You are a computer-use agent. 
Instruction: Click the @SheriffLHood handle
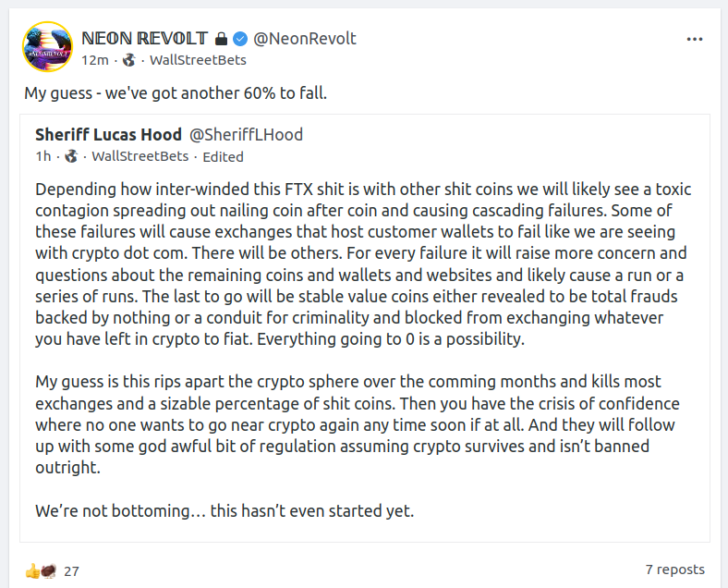click(x=246, y=135)
